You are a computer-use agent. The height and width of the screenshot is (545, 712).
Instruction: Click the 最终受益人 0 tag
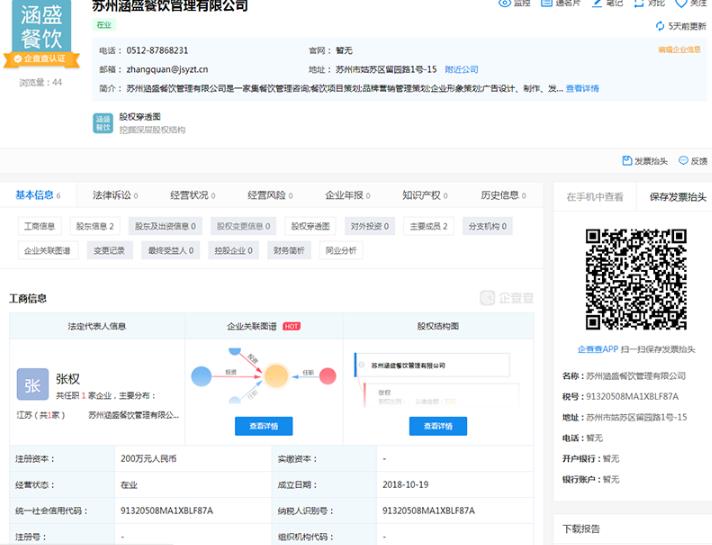click(171, 251)
